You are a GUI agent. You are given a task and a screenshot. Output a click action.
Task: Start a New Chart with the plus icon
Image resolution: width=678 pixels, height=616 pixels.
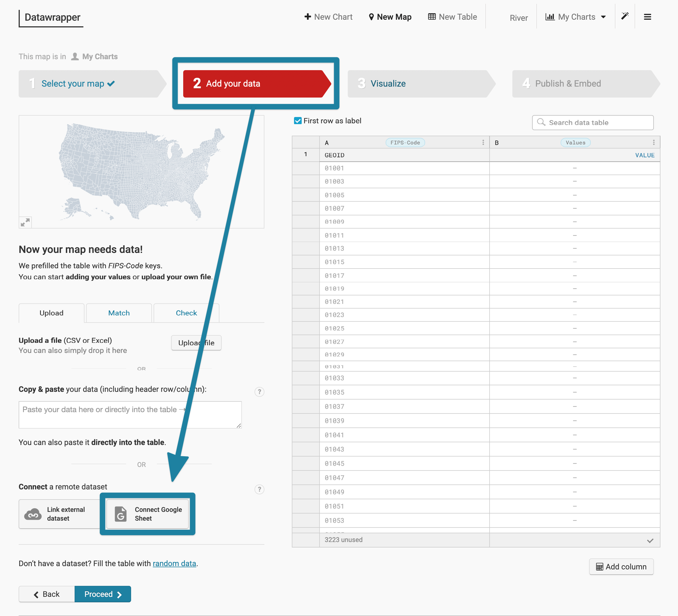(x=308, y=16)
